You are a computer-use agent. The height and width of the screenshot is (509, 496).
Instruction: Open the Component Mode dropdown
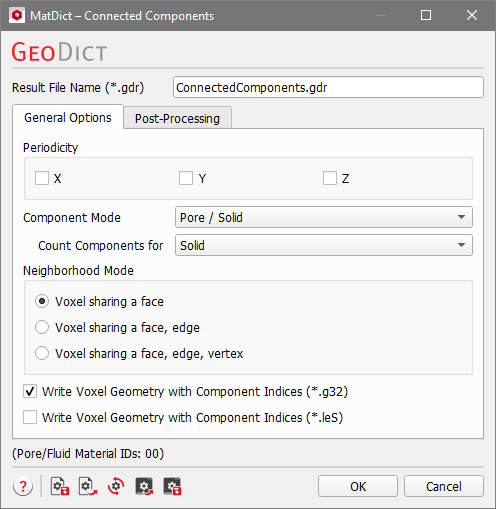(324, 217)
